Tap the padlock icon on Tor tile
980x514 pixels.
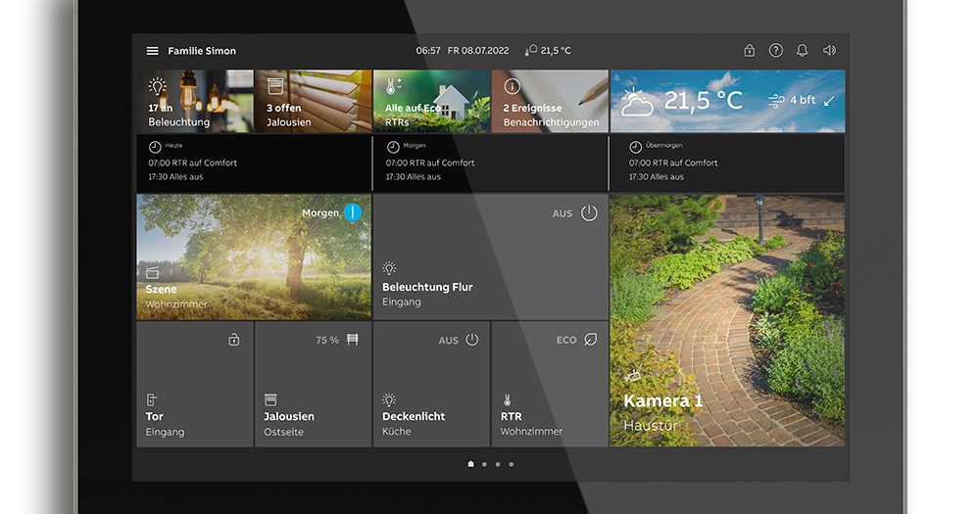234,340
